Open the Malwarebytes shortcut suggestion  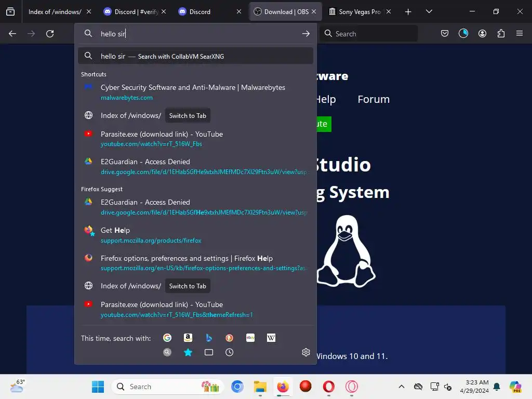point(195,92)
